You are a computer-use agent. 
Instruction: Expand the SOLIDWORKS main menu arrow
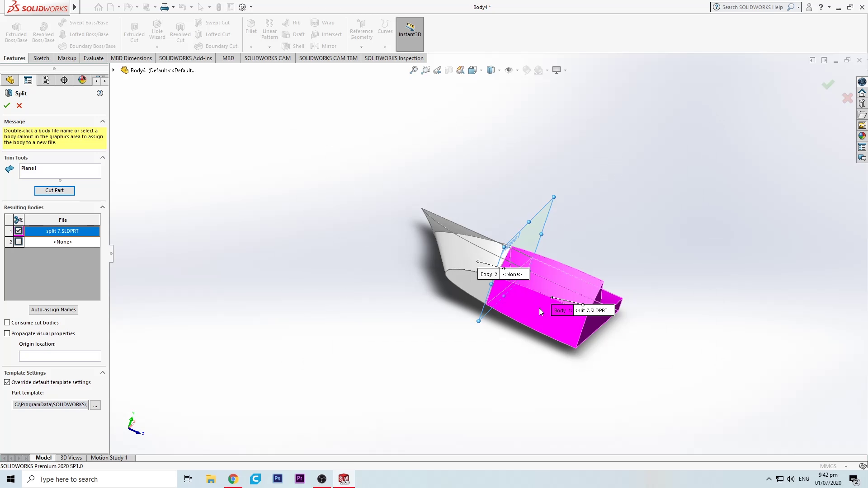point(75,7)
